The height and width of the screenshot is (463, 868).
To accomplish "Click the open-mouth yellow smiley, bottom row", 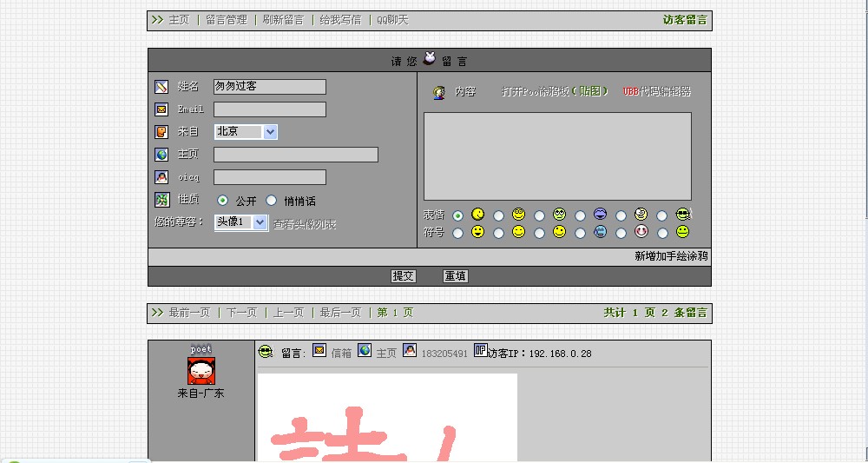I will point(477,231).
